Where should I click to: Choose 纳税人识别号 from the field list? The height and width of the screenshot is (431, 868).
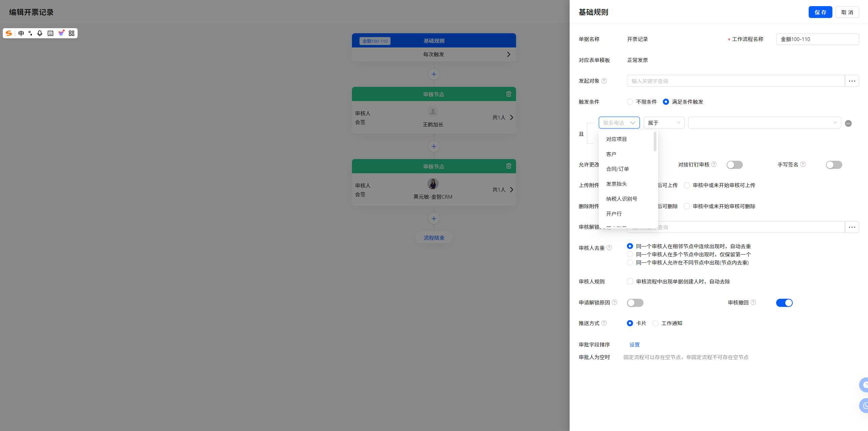(622, 199)
